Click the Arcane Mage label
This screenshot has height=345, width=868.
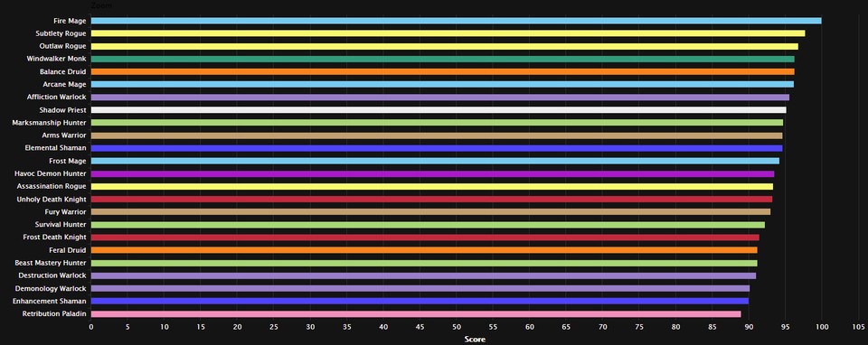pyautogui.click(x=64, y=85)
